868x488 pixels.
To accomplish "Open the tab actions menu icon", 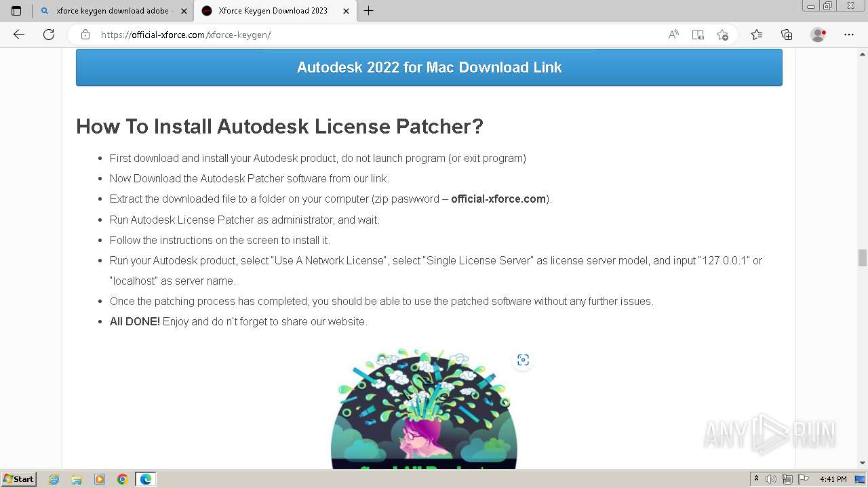I will tap(16, 11).
